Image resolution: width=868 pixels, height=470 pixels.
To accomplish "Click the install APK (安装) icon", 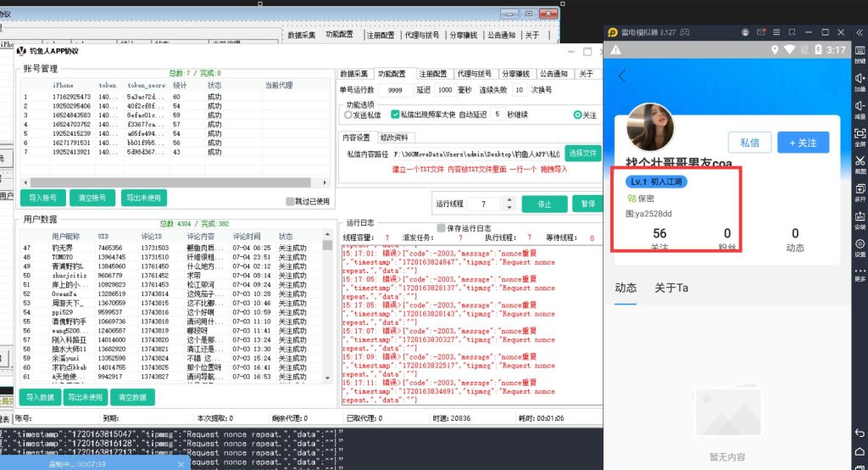I will tap(860, 220).
